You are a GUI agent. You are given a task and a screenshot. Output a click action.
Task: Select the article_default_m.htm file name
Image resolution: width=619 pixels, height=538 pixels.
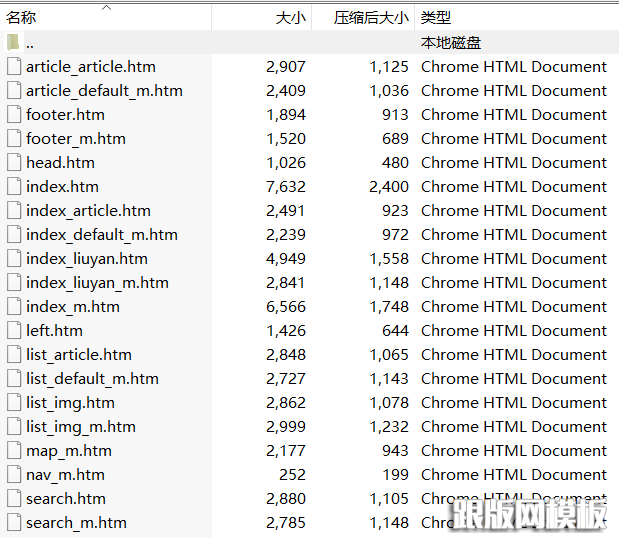(104, 91)
